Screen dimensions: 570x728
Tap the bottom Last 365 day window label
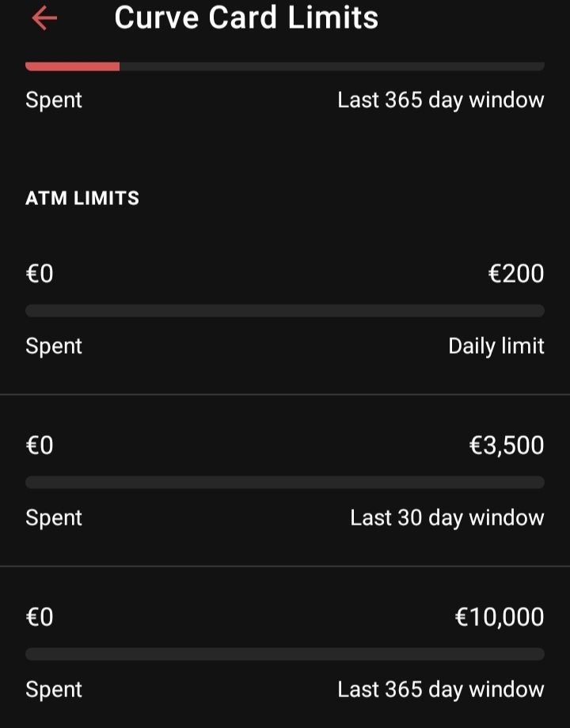point(440,689)
